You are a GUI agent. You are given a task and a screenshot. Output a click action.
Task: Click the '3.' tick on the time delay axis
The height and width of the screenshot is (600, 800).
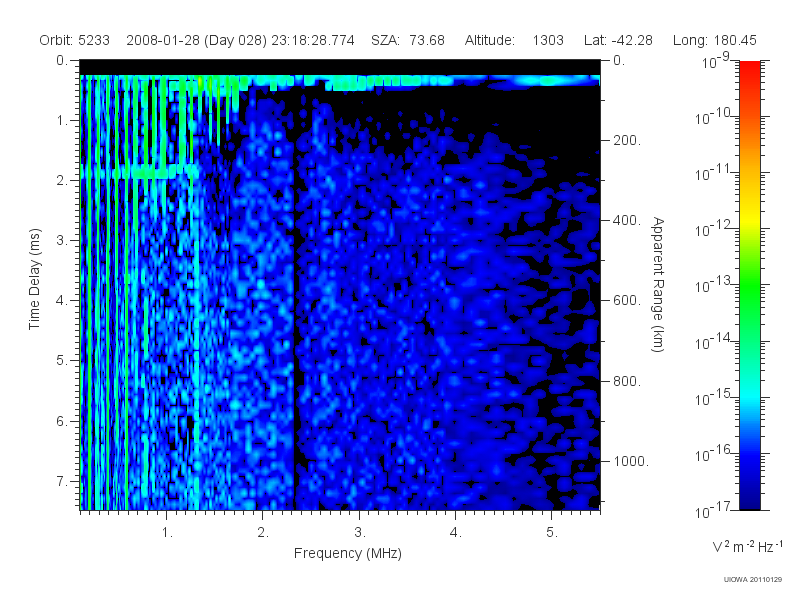tap(62, 240)
